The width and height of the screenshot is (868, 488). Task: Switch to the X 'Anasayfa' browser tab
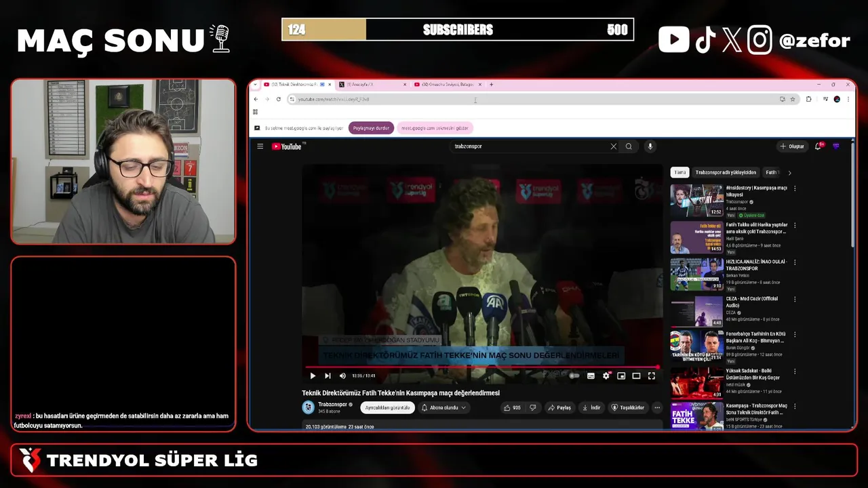click(372, 85)
